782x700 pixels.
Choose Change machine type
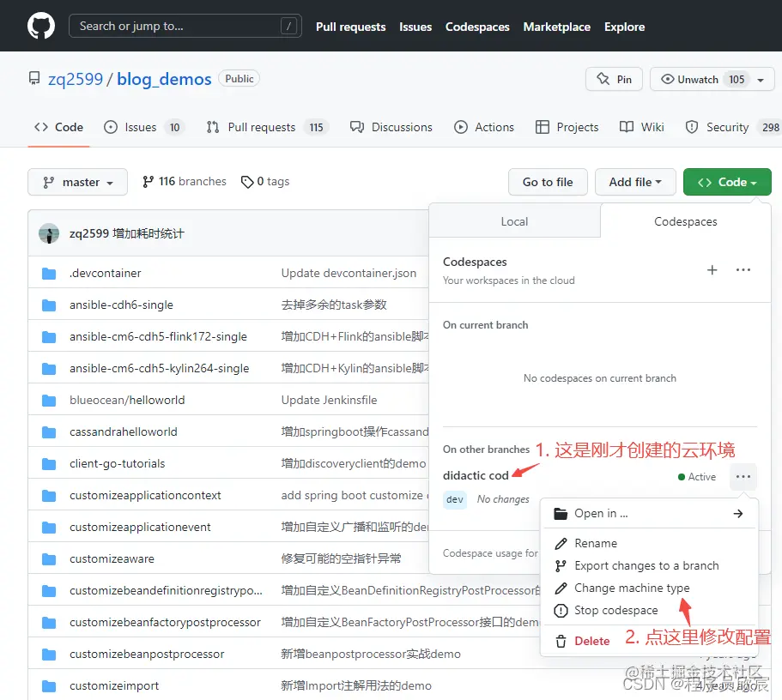[x=649, y=588]
